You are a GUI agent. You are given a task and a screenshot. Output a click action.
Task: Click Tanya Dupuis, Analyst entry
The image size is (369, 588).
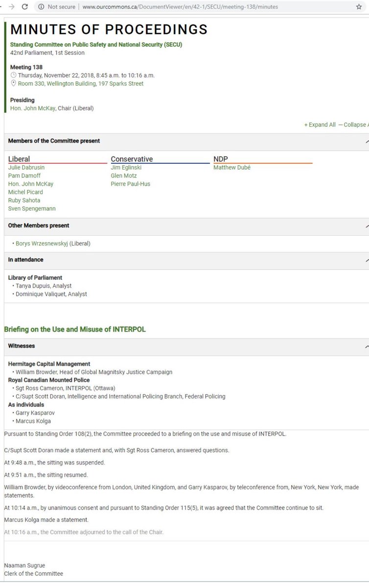click(44, 286)
